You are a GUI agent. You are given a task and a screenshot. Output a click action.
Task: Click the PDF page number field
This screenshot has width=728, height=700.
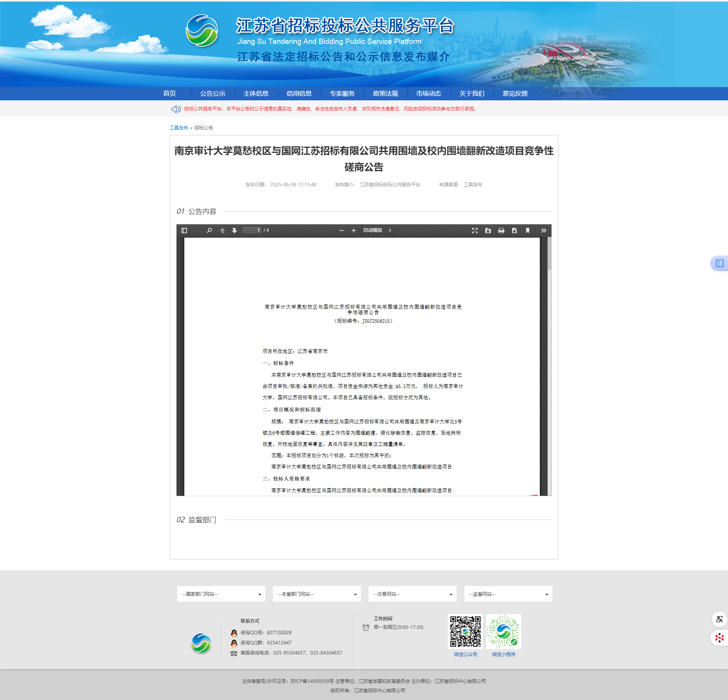tap(252, 230)
